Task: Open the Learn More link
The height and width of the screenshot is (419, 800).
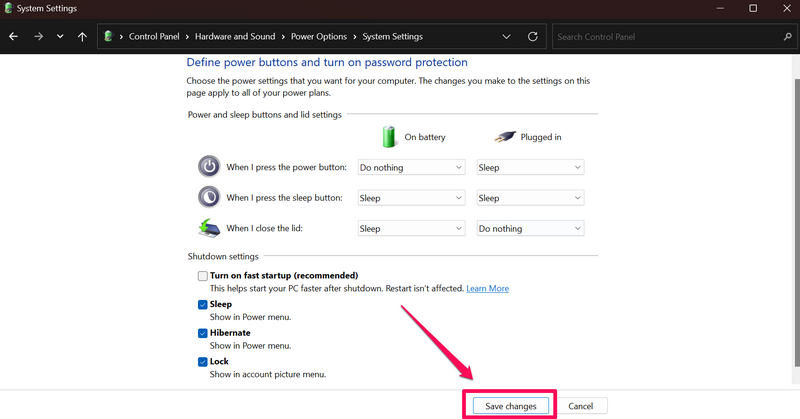Action: tap(487, 288)
